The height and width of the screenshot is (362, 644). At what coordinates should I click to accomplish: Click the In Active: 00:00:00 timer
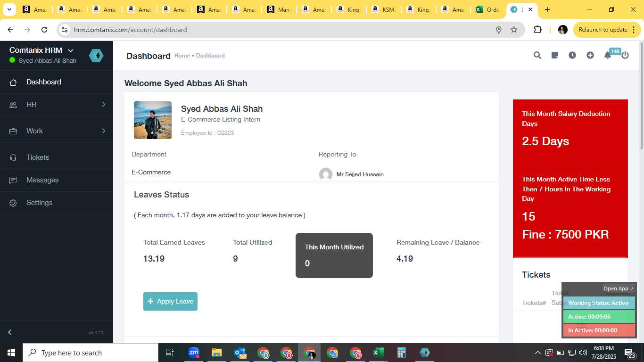[599, 330]
